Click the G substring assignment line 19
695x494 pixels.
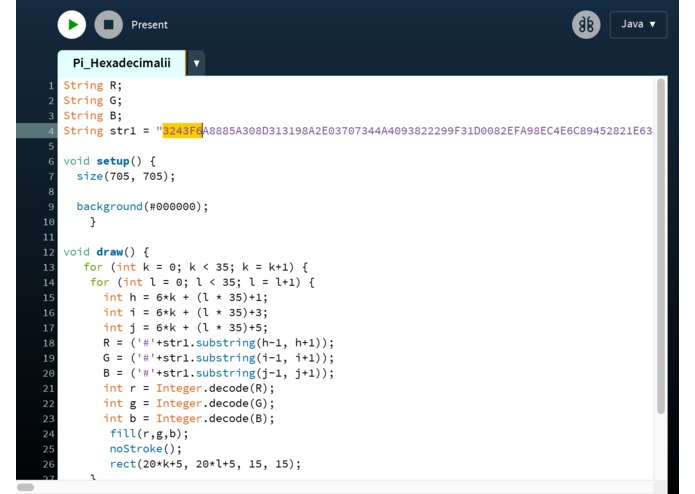tap(218, 358)
